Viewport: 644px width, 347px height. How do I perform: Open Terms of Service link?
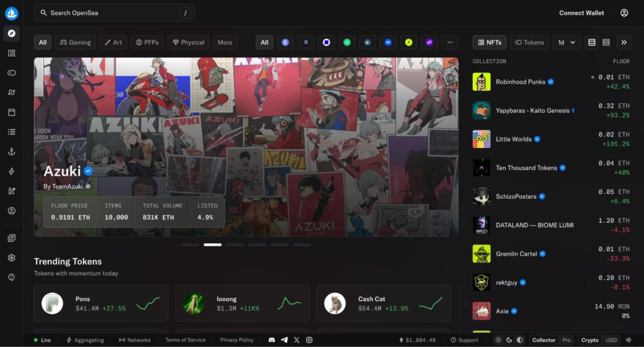(186, 340)
